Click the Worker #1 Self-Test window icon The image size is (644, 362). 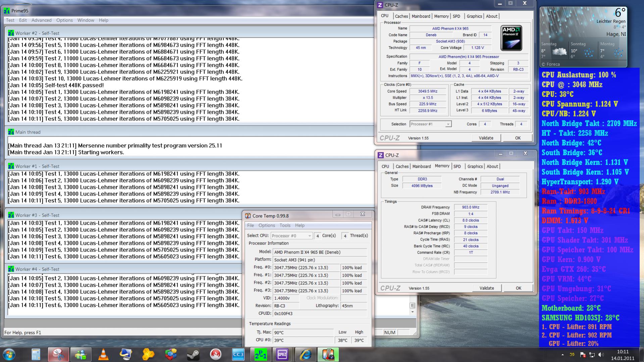pos(11,166)
